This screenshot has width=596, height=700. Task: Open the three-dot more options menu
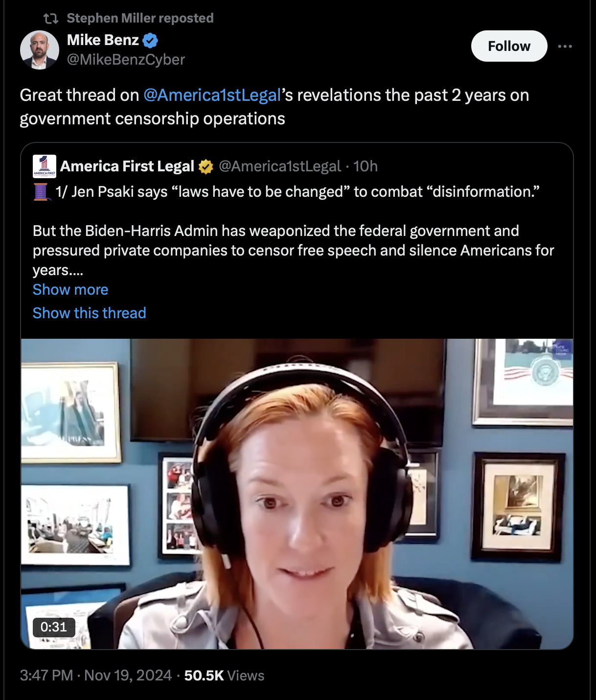(x=565, y=47)
